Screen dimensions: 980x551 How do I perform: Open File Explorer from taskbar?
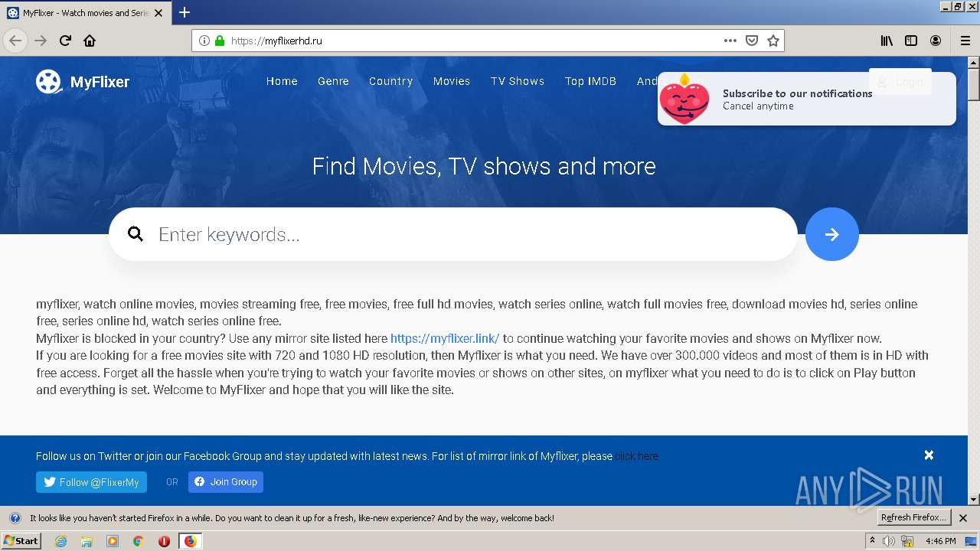87,541
